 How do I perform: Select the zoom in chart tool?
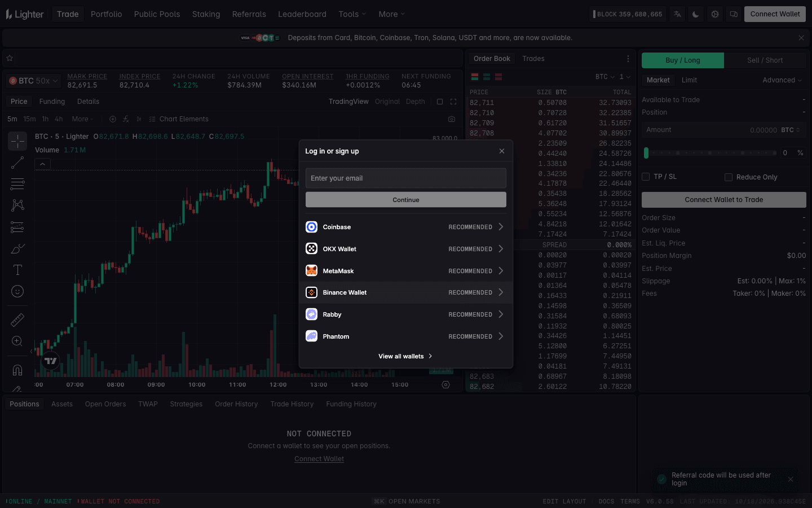click(x=17, y=341)
